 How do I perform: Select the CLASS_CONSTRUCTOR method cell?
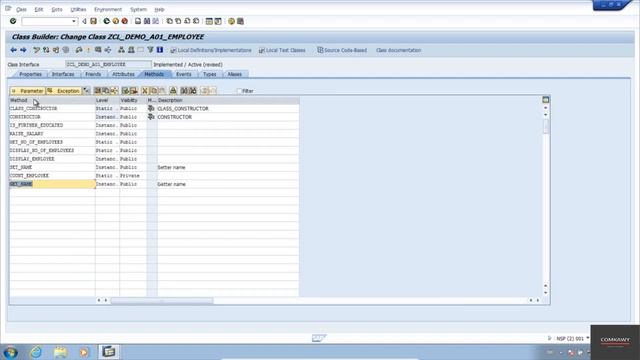click(52, 109)
